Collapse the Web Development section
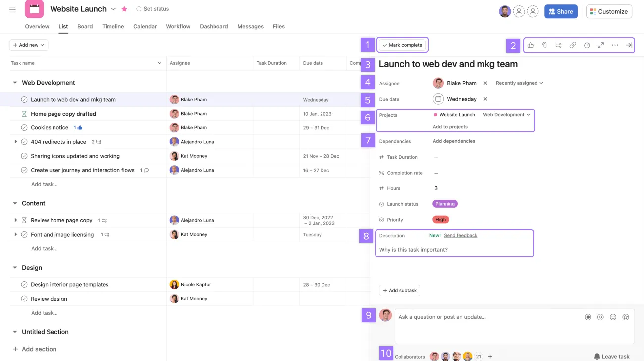This screenshot has height=361, width=644. pyautogui.click(x=15, y=83)
